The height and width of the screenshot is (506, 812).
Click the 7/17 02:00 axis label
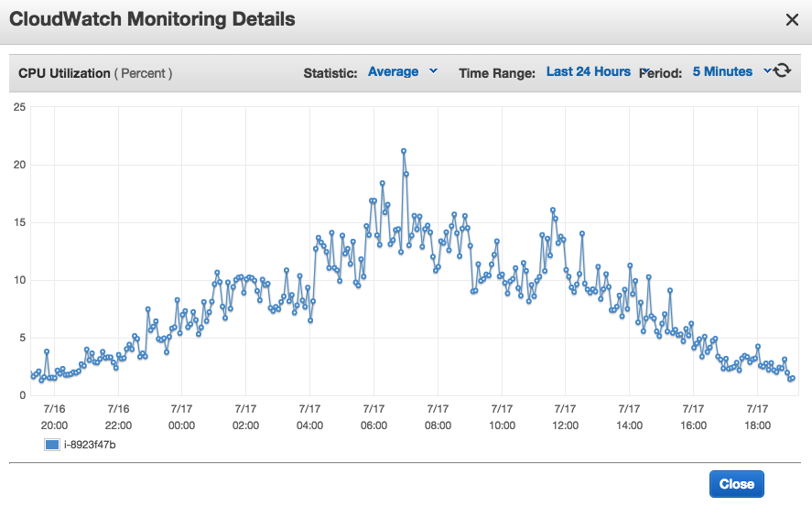click(x=245, y=417)
